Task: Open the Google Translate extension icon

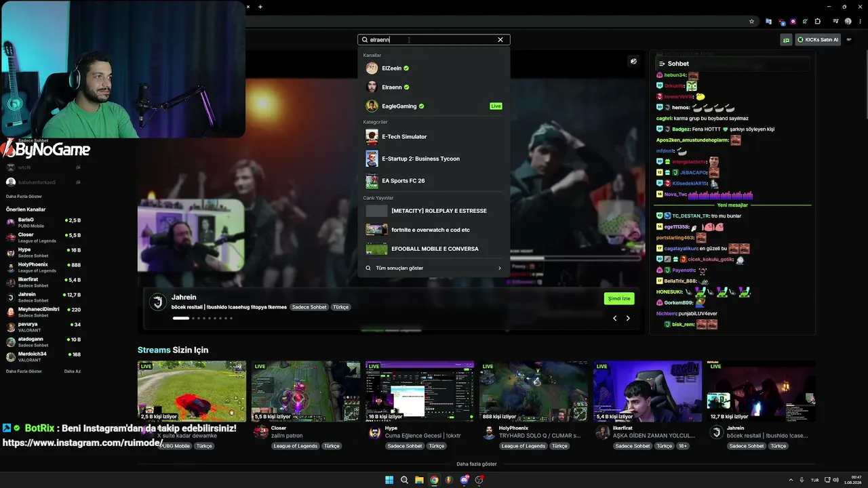Action: [x=768, y=22]
